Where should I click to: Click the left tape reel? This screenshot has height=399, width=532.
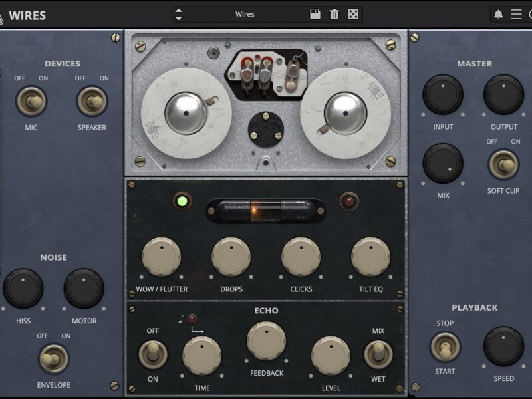click(186, 113)
